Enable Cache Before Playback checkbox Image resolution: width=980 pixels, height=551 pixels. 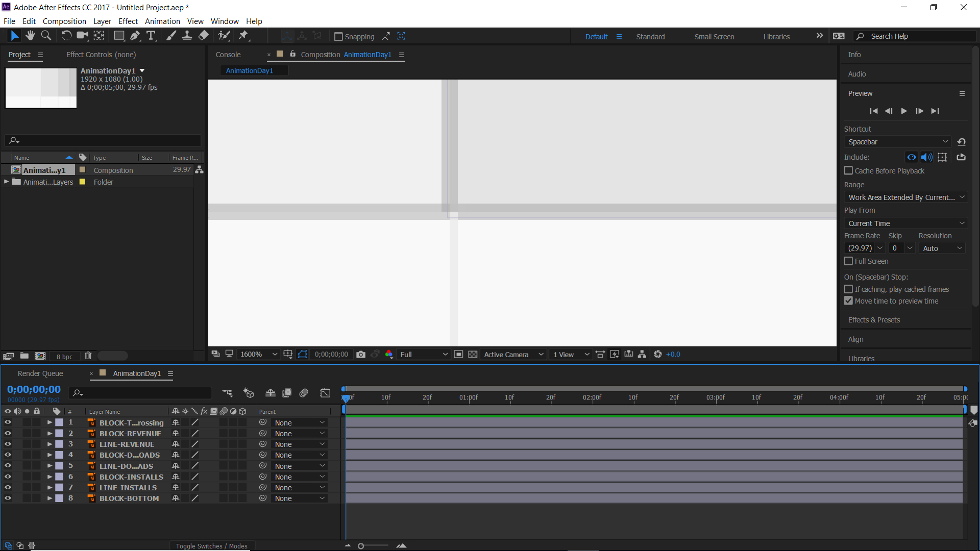(x=849, y=170)
